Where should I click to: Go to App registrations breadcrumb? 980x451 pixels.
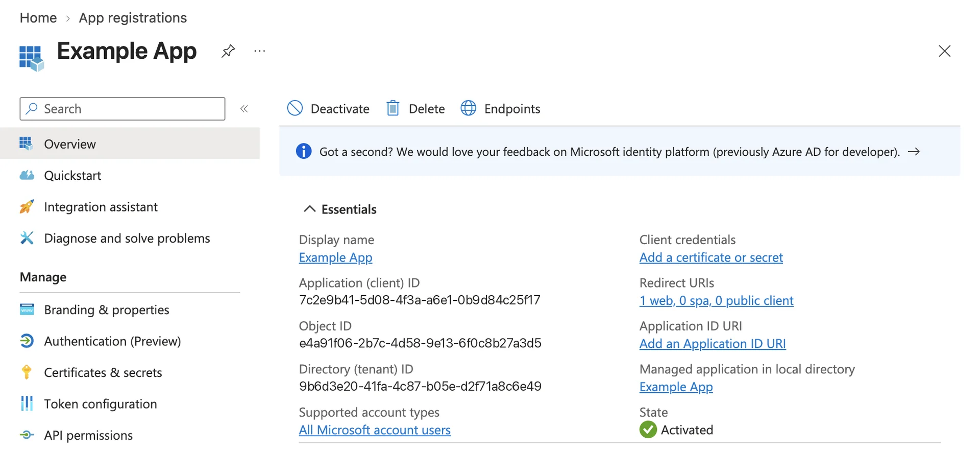(x=133, y=18)
